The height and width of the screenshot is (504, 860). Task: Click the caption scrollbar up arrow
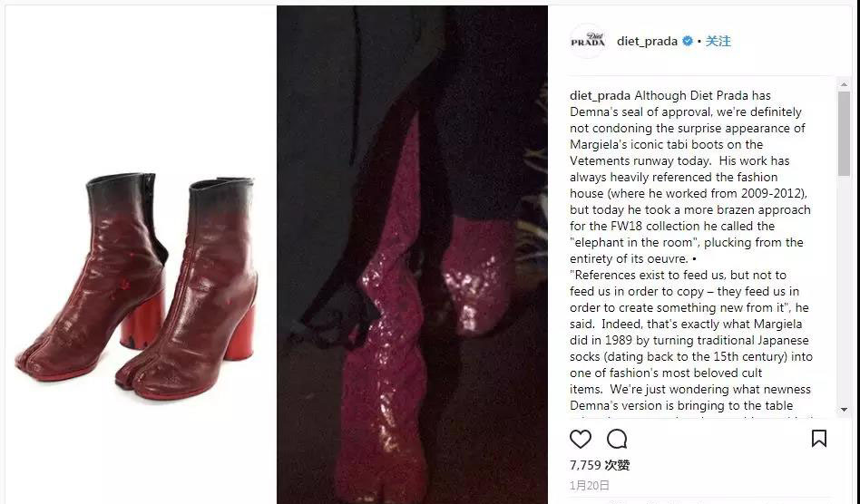coord(844,84)
